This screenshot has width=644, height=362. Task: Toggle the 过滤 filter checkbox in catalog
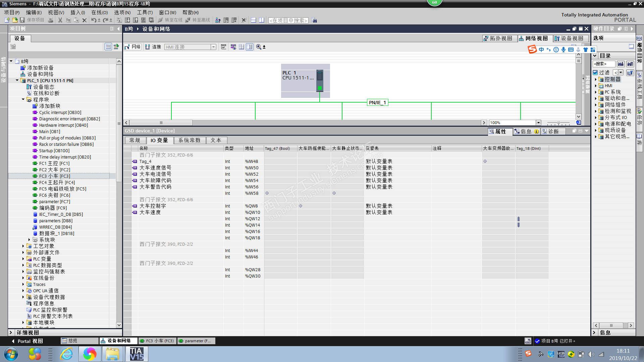(595, 72)
